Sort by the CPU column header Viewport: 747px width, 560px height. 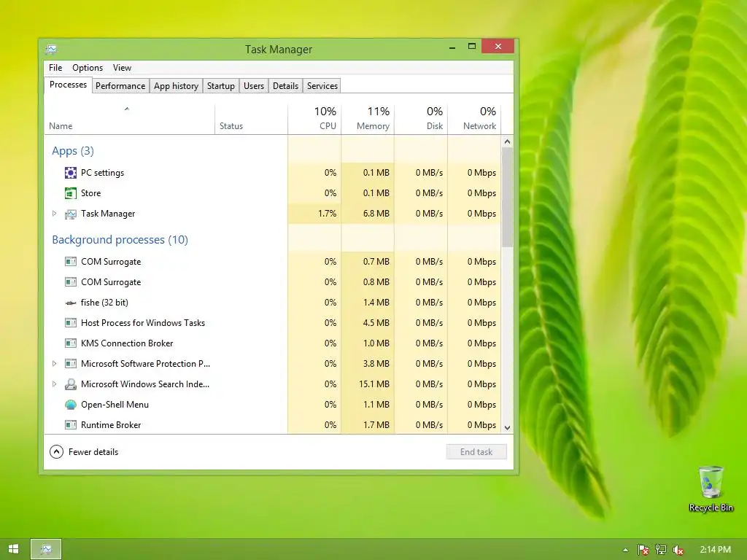(x=314, y=119)
